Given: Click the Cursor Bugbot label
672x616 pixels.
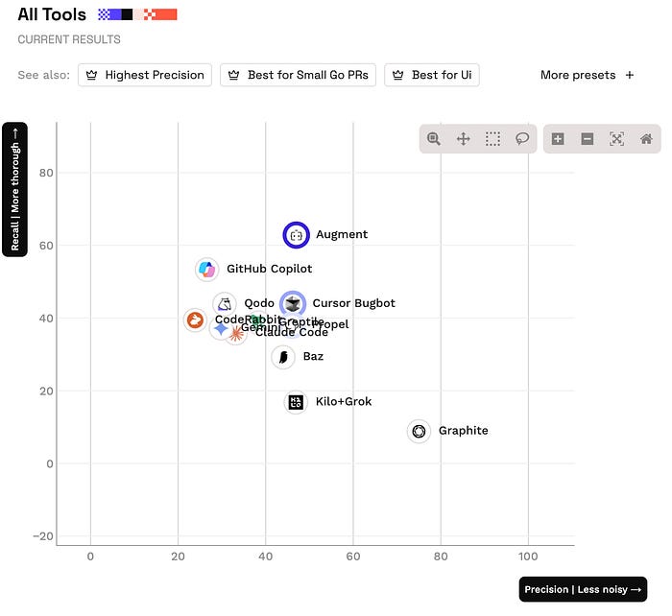Looking at the screenshot, I should tap(353, 303).
